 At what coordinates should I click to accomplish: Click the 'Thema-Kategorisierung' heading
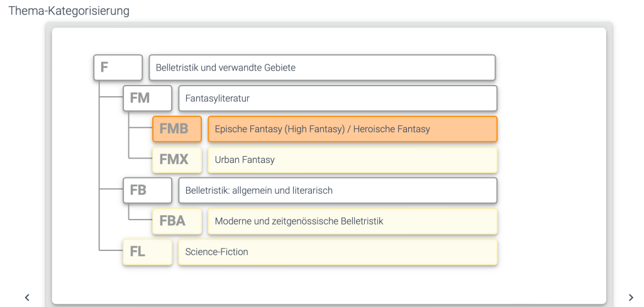tap(69, 11)
